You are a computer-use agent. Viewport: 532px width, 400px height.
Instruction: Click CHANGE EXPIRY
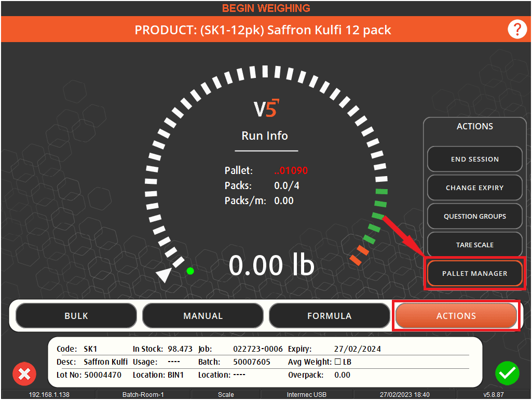click(474, 188)
